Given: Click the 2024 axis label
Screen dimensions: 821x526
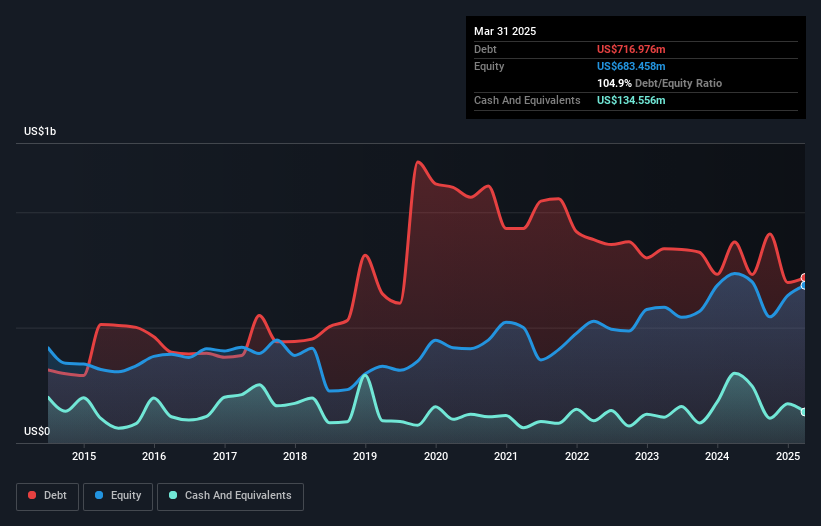Looking at the screenshot, I should tap(717, 456).
